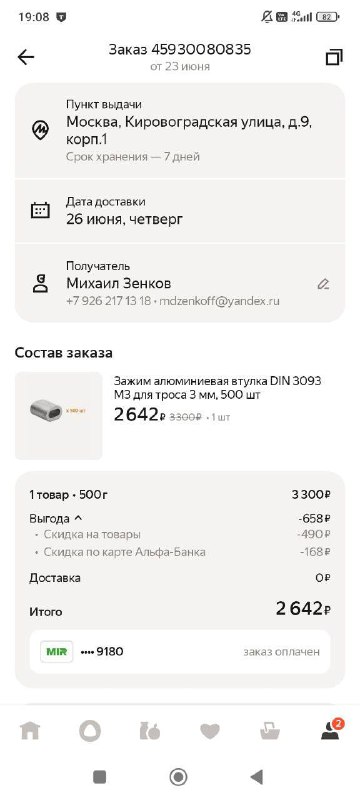This screenshot has height=800, width=360.
Task: Tap the MIR card payment row
Action: click(180, 652)
